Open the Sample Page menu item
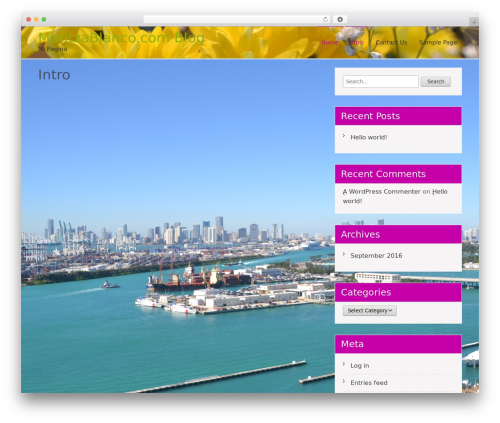 438,42
